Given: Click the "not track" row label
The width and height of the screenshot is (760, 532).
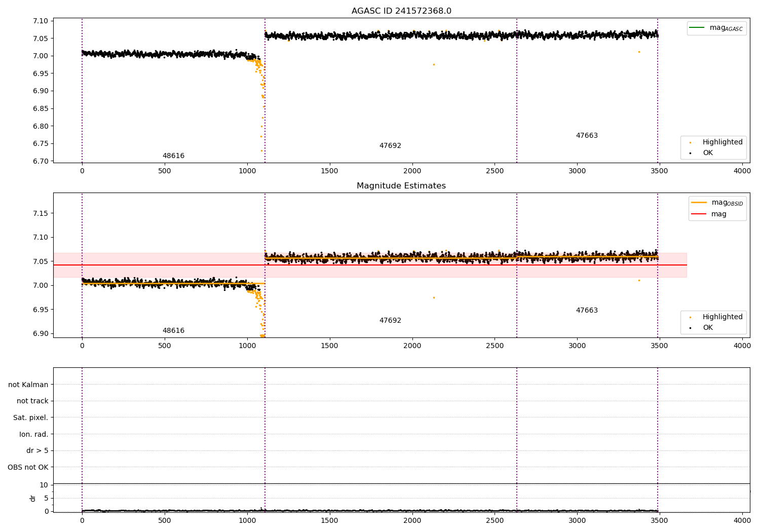Looking at the screenshot, I should (x=32, y=401).
